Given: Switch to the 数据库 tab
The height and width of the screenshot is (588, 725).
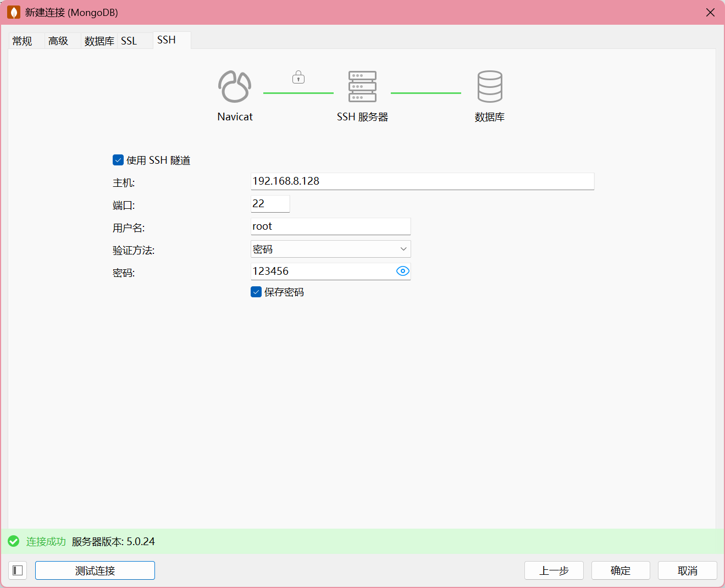Looking at the screenshot, I should [99, 41].
